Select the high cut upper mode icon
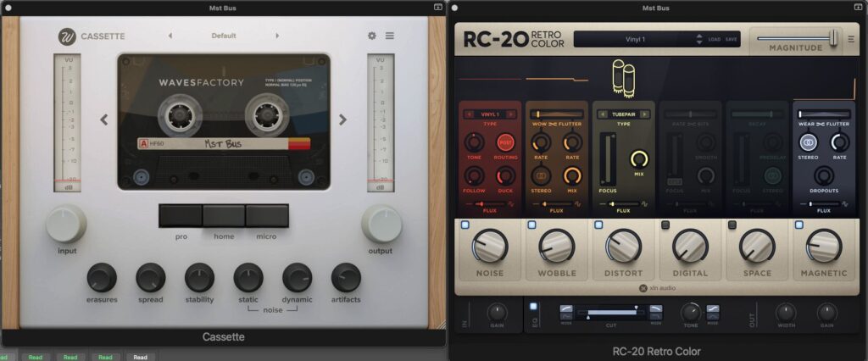Viewport: 868px width, 361px height. [655, 309]
